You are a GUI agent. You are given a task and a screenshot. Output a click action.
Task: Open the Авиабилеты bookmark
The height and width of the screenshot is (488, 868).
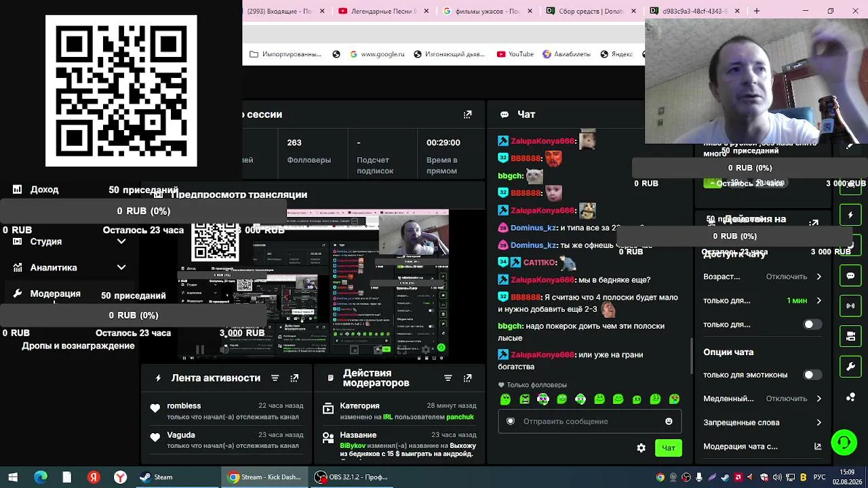tap(566, 54)
